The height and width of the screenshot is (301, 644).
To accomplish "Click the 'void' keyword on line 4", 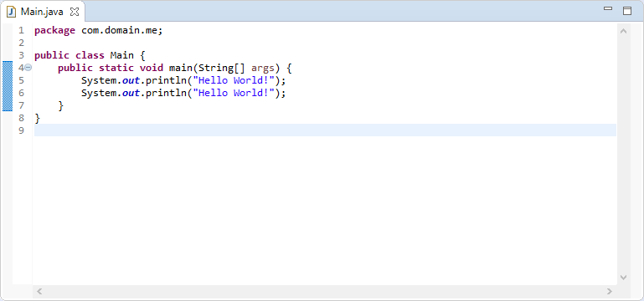I will (x=152, y=68).
